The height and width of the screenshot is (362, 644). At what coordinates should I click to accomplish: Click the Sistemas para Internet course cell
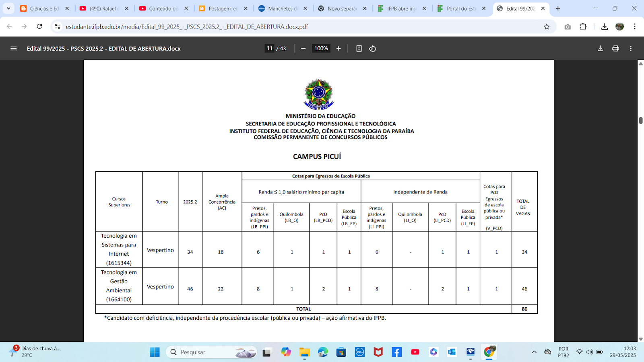point(119,249)
